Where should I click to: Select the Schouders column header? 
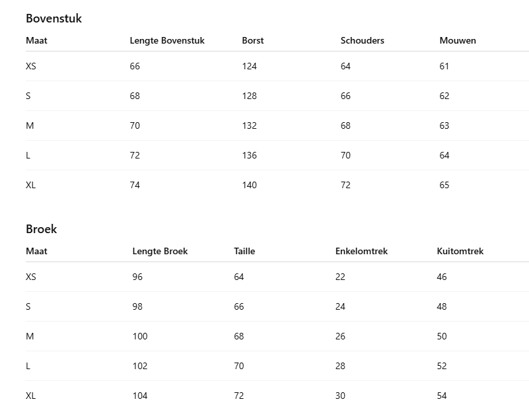[362, 40]
